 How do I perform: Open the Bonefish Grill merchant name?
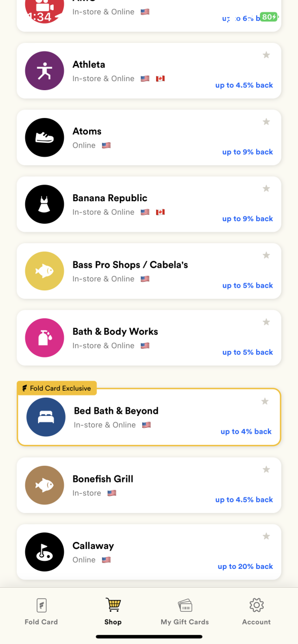103,479
